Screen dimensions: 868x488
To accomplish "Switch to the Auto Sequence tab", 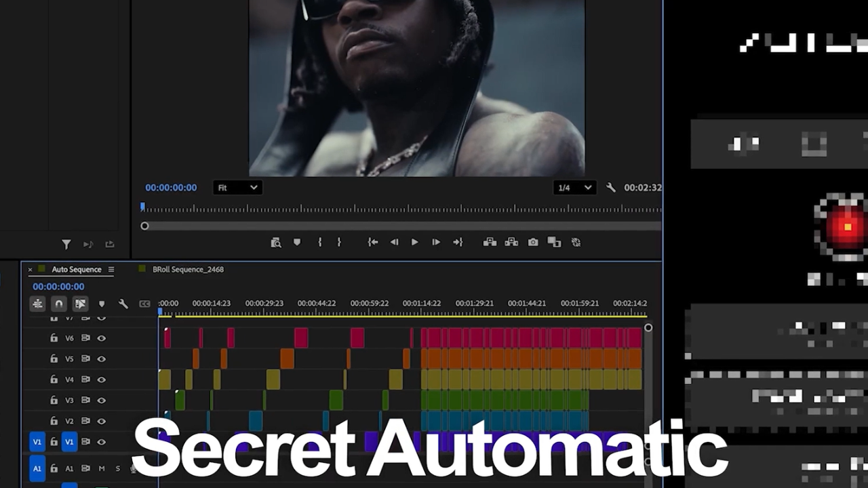I will (x=76, y=270).
